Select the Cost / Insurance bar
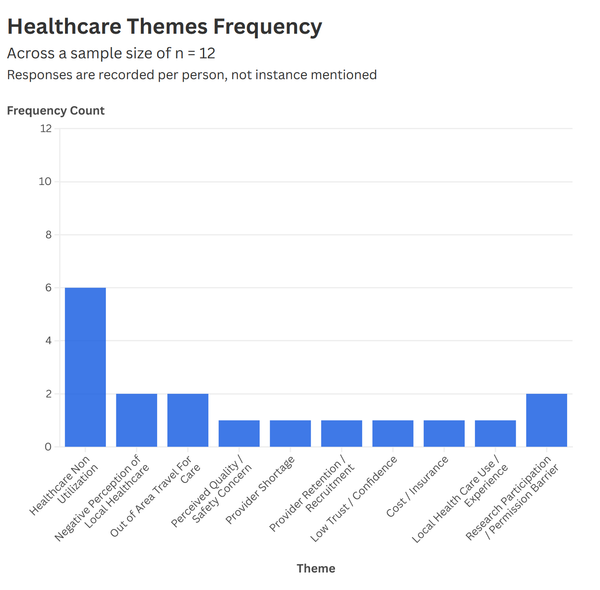Screen dimensions: 600x590 444,434
